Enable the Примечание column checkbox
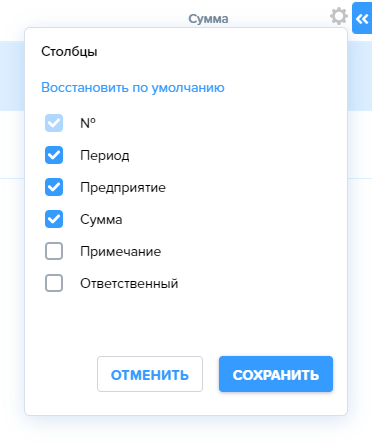Image resolution: width=372 pixels, height=442 pixels. [x=54, y=251]
